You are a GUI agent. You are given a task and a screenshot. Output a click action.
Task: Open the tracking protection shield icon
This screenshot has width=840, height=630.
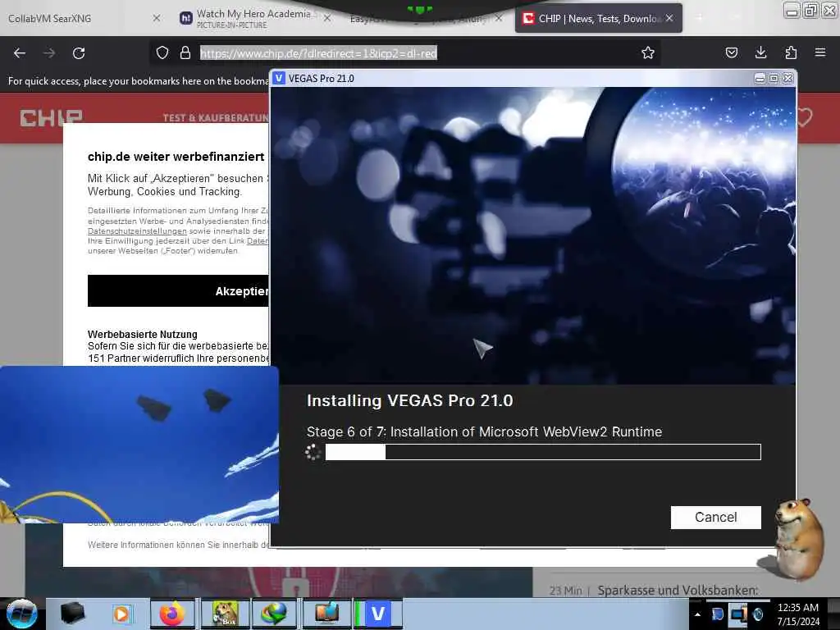(162, 52)
